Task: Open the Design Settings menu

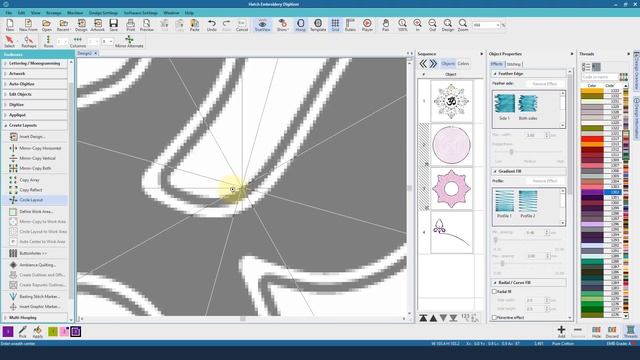Action: point(103,13)
